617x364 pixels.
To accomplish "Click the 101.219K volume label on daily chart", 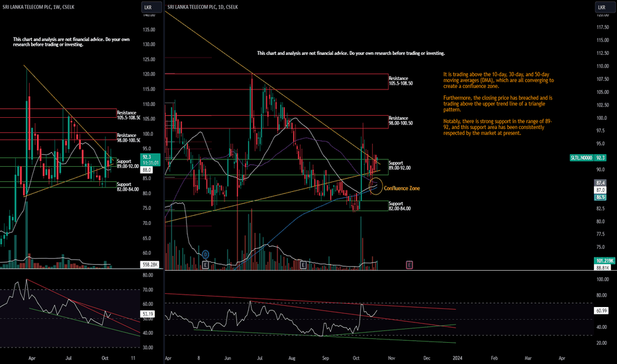I will click(x=605, y=261).
